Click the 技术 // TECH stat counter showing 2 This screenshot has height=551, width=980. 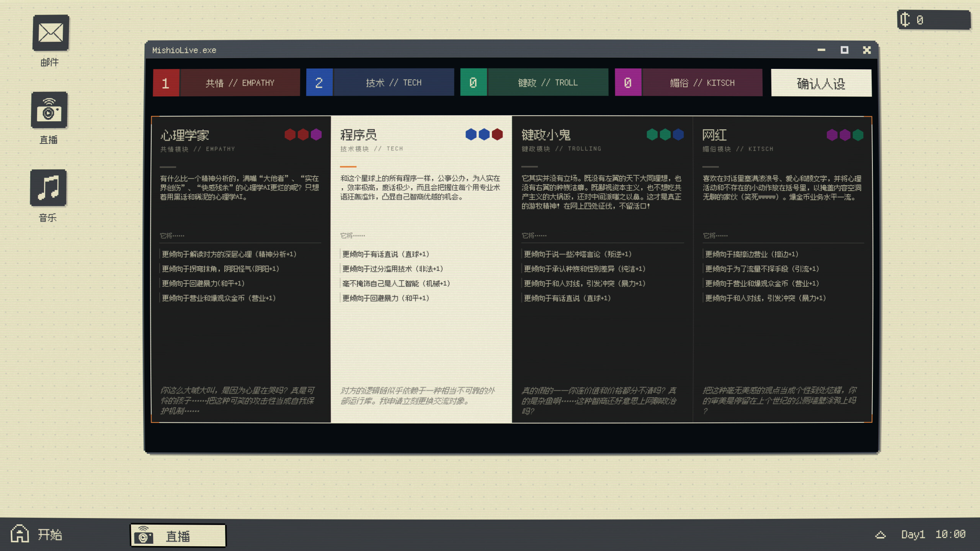pyautogui.click(x=319, y=82)
